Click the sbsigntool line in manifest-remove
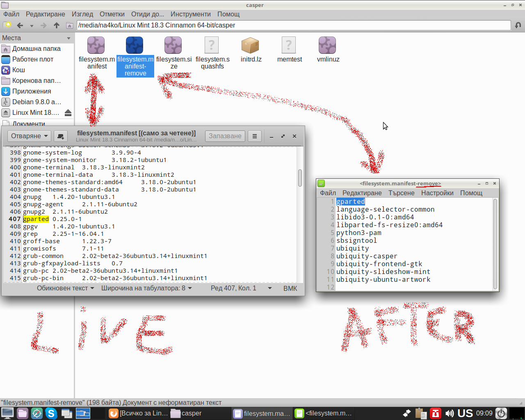Screen dimensions: 525x420 (x=356, y=241)
